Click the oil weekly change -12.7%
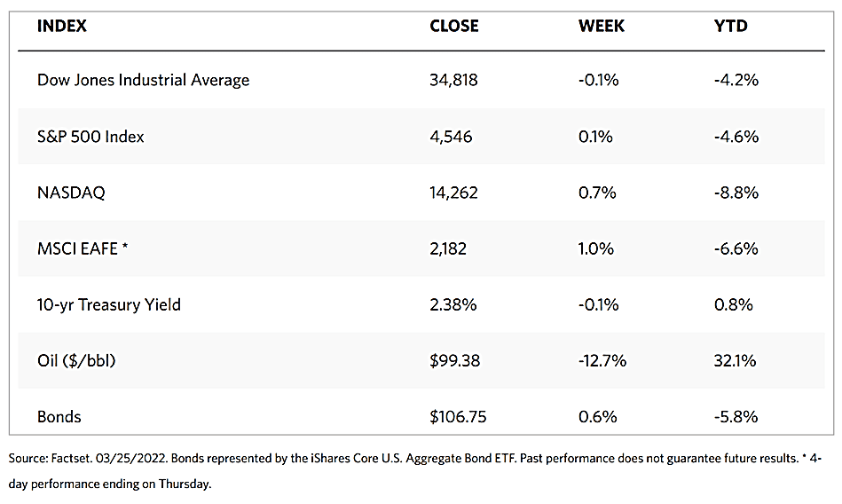The height and width of the screenshot is (504, 842). [x=602, y=360]
